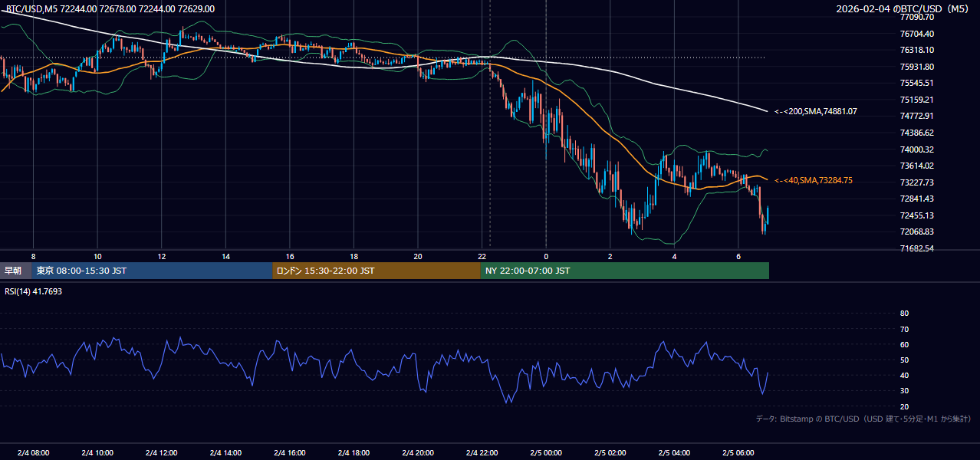Click the 2/4 22:00 date axis label

pos(482,452)
